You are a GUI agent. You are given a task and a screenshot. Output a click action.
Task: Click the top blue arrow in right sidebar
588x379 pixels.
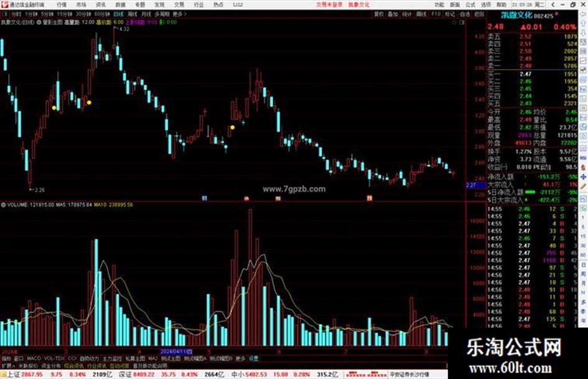(x=584, y=14)
